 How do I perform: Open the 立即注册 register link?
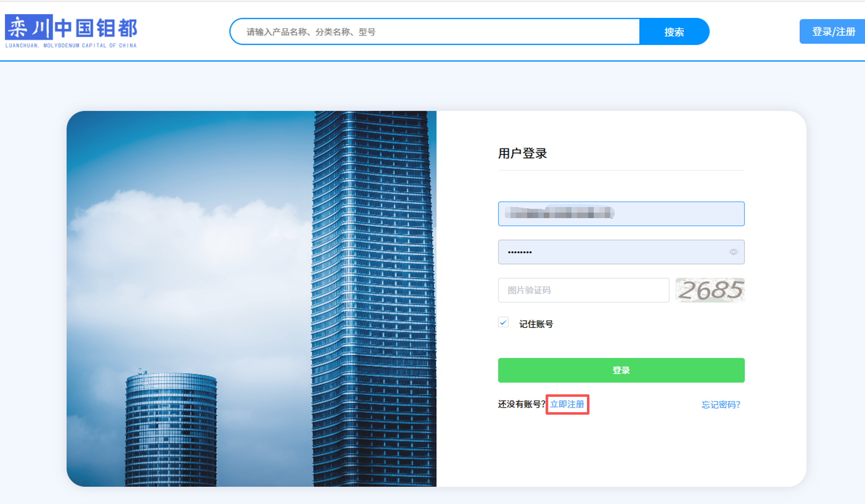point(567,404)
